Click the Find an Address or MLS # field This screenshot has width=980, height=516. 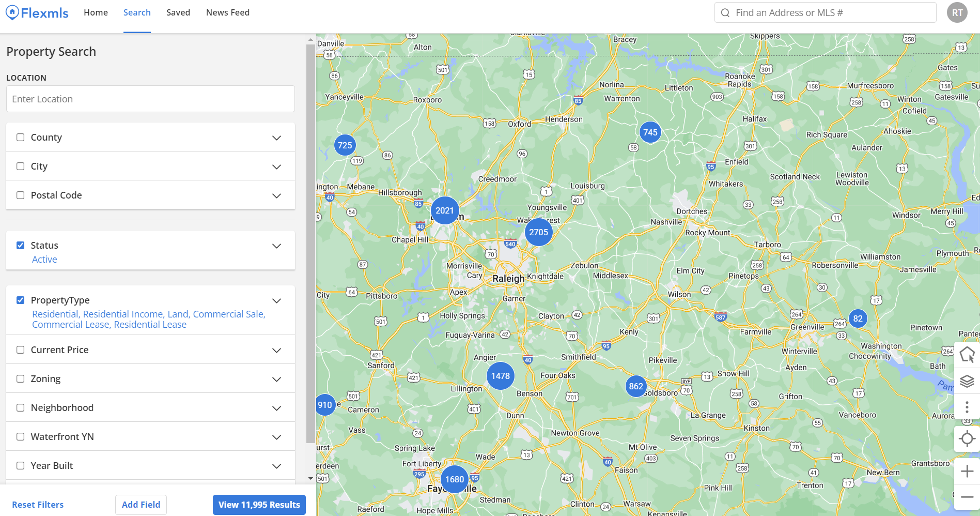coord(825,12)
